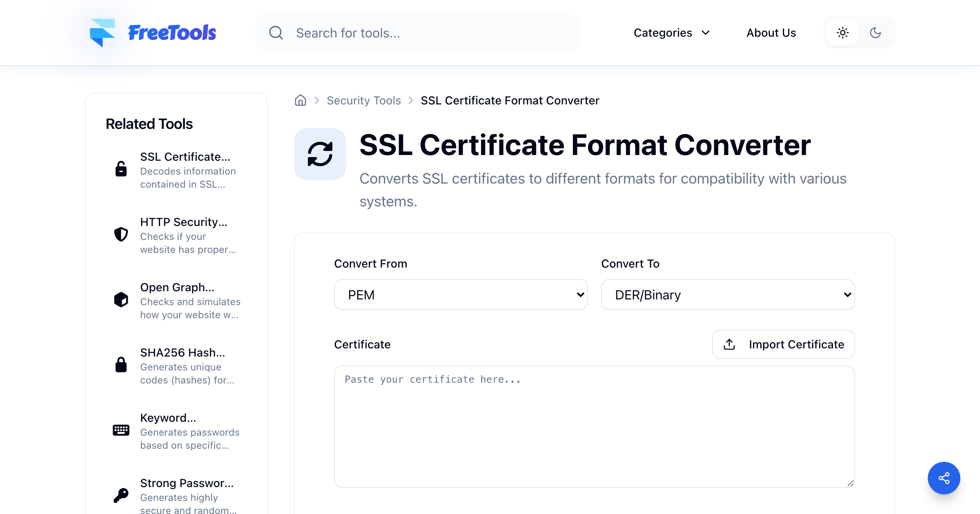Viewport: 980px width, 514px height.
Task: Open the Convert From PEM dropdown
Action: tap(461, 295)
